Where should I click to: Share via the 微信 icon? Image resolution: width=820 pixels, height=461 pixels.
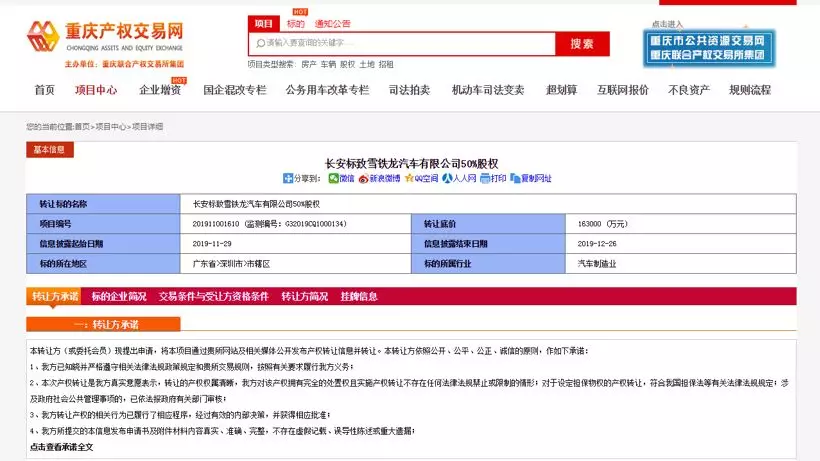333,178
